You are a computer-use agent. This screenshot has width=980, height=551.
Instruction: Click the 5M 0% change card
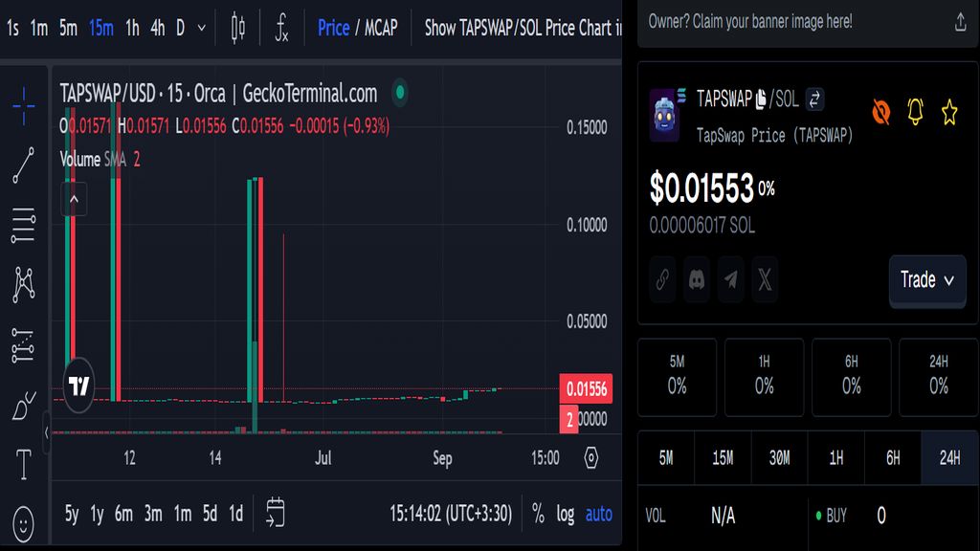click(677, 377)
